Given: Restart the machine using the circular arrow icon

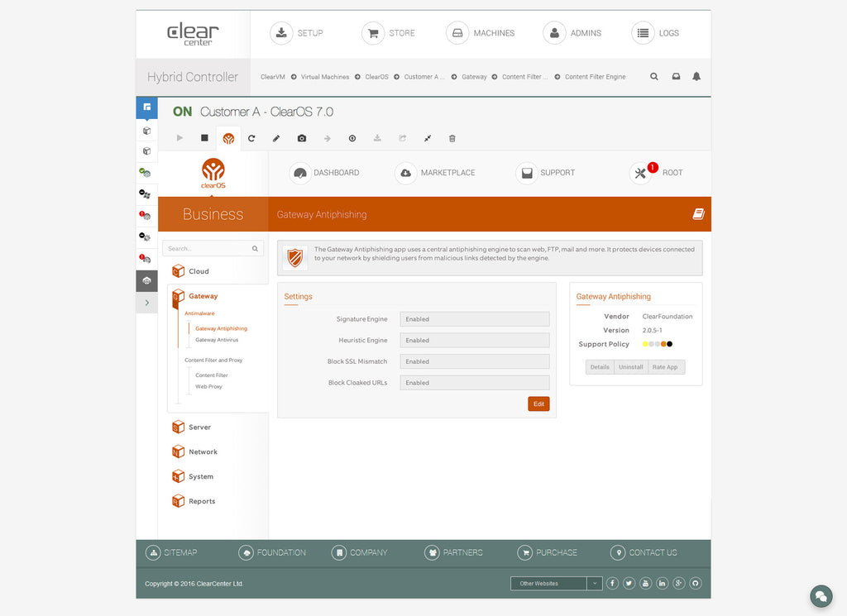Looking at the screenshot, I should [x=251, y=138].
